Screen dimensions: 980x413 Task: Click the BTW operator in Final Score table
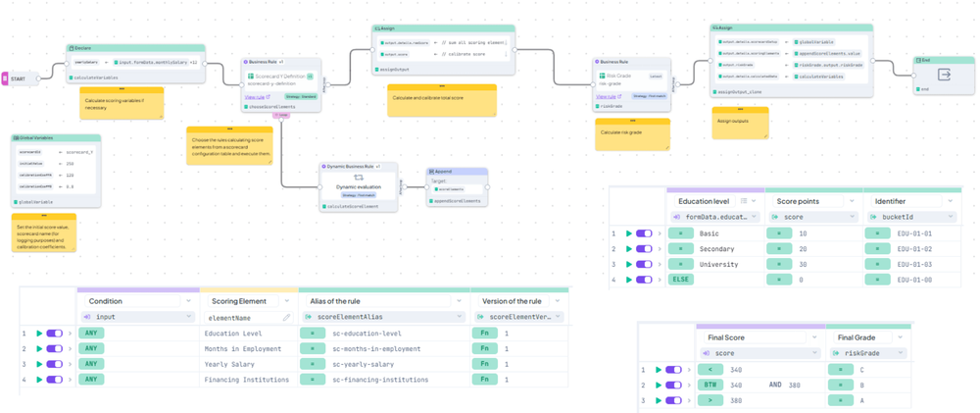[710, 386]
